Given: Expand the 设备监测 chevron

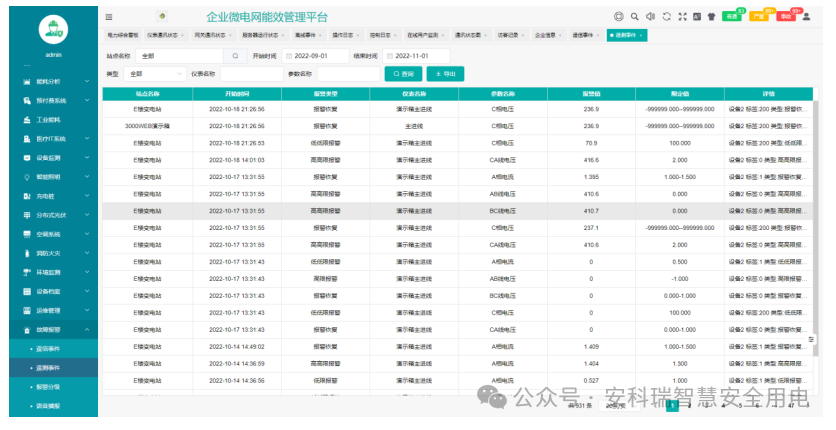Looking at the screenshot, I should [x=87, y=158].
